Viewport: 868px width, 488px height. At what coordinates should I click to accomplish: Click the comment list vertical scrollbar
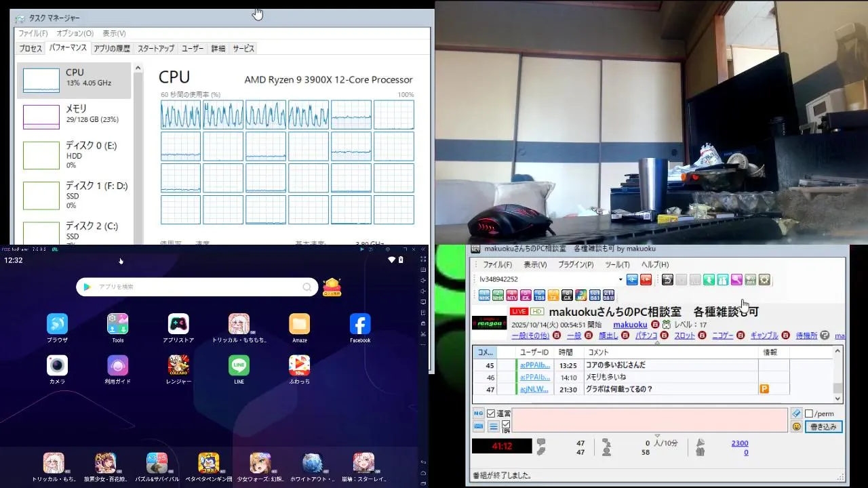(837, 375)
